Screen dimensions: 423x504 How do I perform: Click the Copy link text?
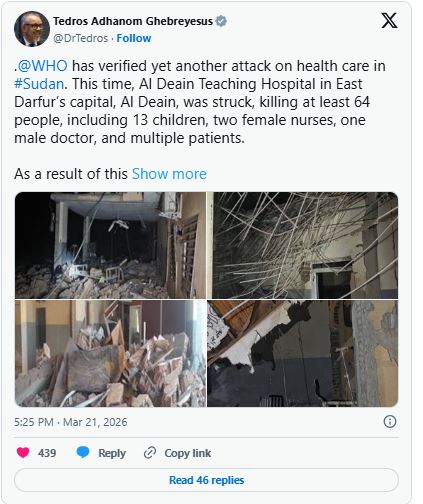pos(188,453)
